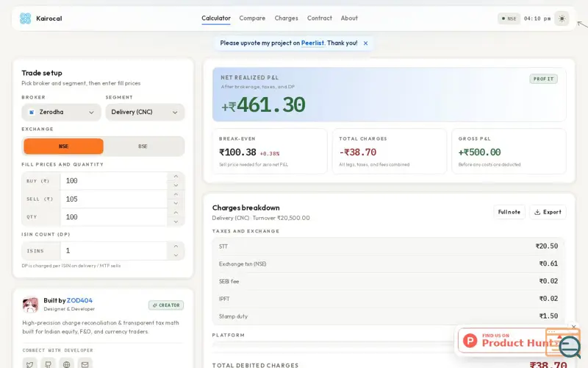Decrease the Buy price with down arrow

pos(176,185)
